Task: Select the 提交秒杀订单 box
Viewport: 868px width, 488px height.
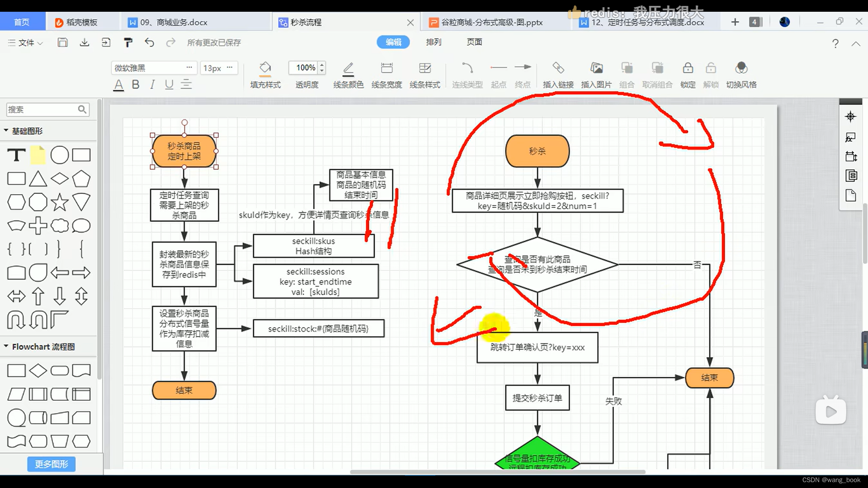Action: 538,398
